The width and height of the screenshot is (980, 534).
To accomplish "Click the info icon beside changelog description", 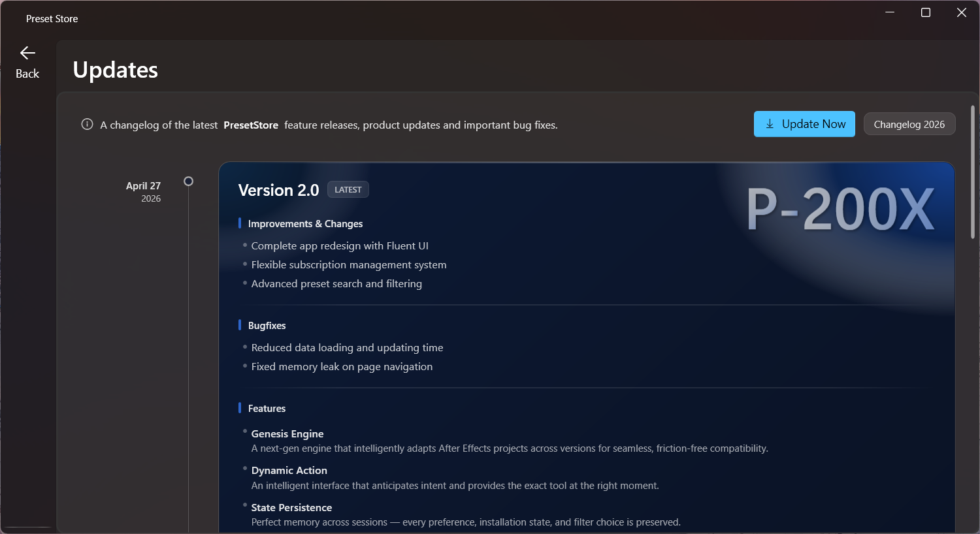I will point(87,124).
